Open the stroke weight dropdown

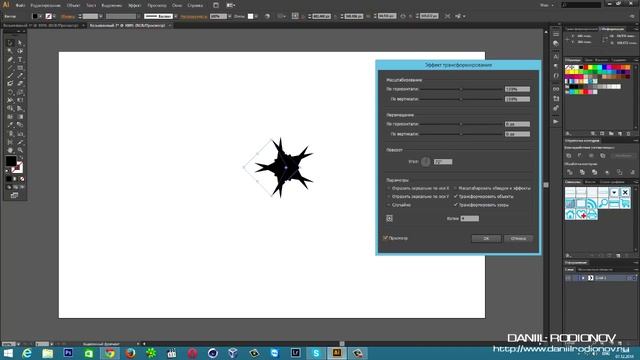(101, 16)
